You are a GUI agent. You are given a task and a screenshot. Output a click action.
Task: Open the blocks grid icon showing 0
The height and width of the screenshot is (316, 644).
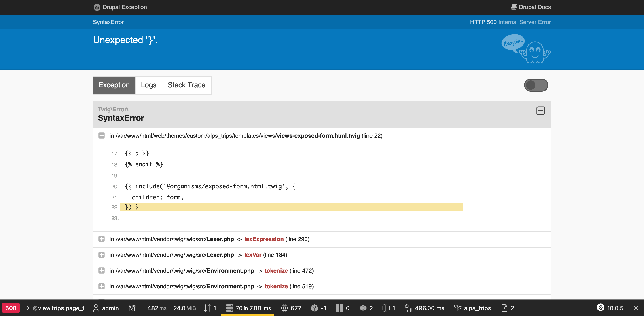(x=339, y=308)
